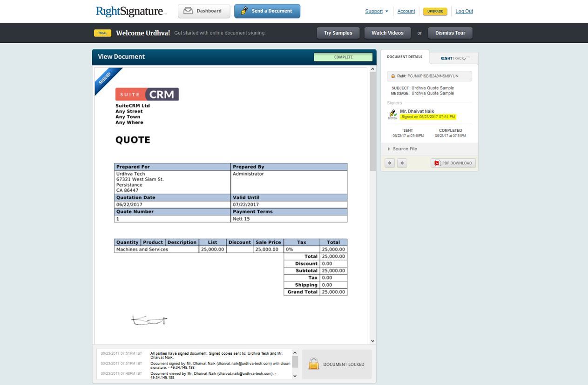Click Welcome Urdhva heading
Viewport: 588px width, 385px height.
click(143, 33)
